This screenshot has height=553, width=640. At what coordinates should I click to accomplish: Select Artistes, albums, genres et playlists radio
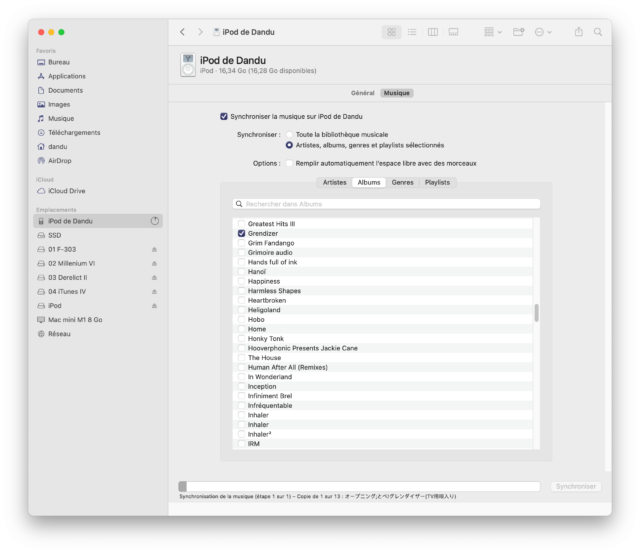289,145
